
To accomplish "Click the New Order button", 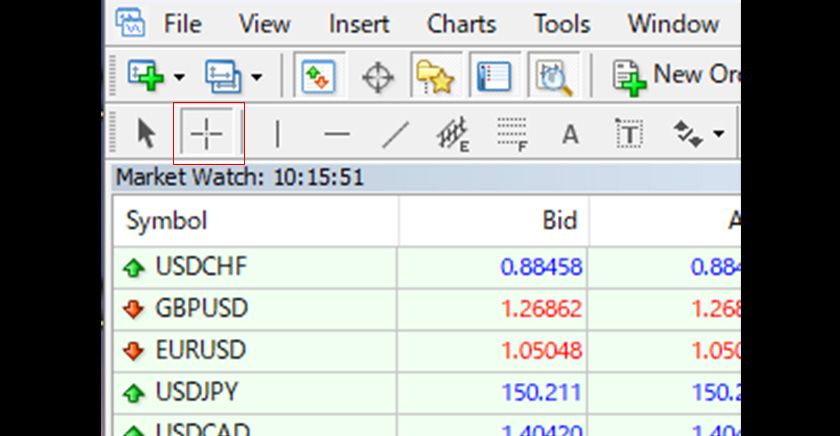I will (x=676, y=77).
